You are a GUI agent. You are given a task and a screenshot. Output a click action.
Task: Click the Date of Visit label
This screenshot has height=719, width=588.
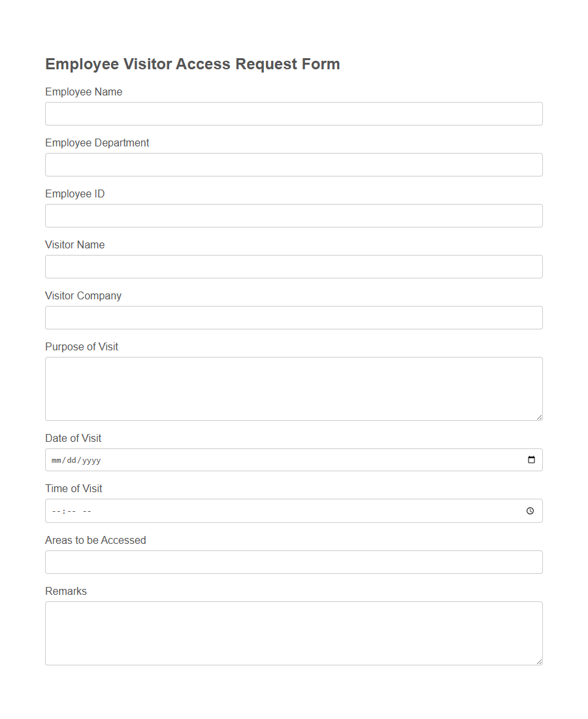point(73,438)
